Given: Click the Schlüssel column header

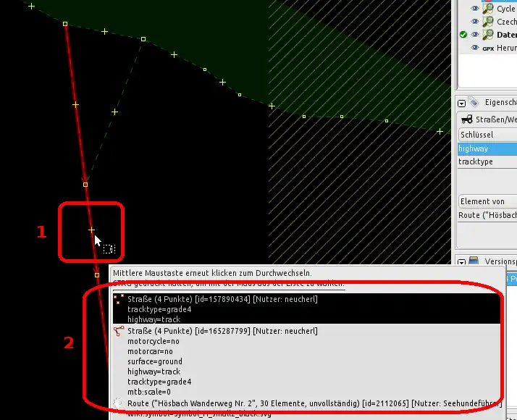Looking at the screenshot, I should pos(487,135).
